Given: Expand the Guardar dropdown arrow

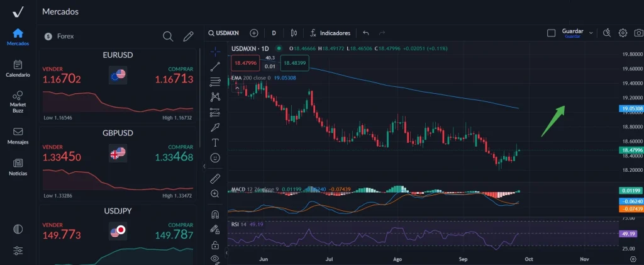Looking at the screenshot, I should [x=591, y=33].
